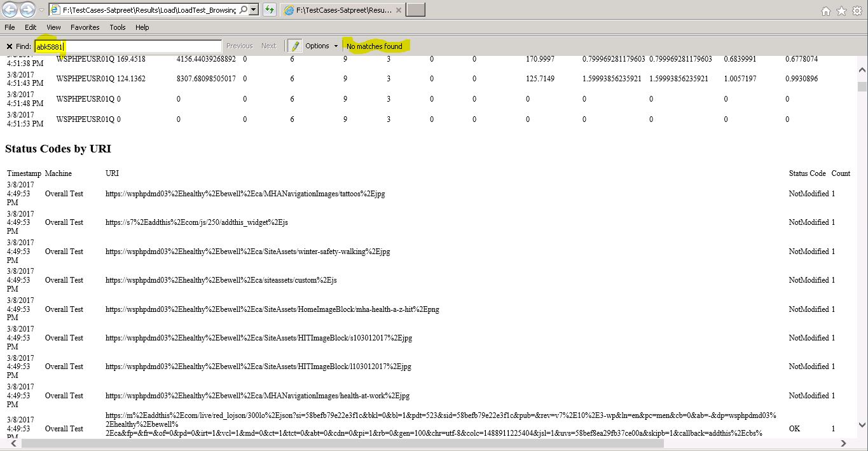This screenshot has height=451, width=868.
Task: Open Favorites star icon
Action: point(841,11)
